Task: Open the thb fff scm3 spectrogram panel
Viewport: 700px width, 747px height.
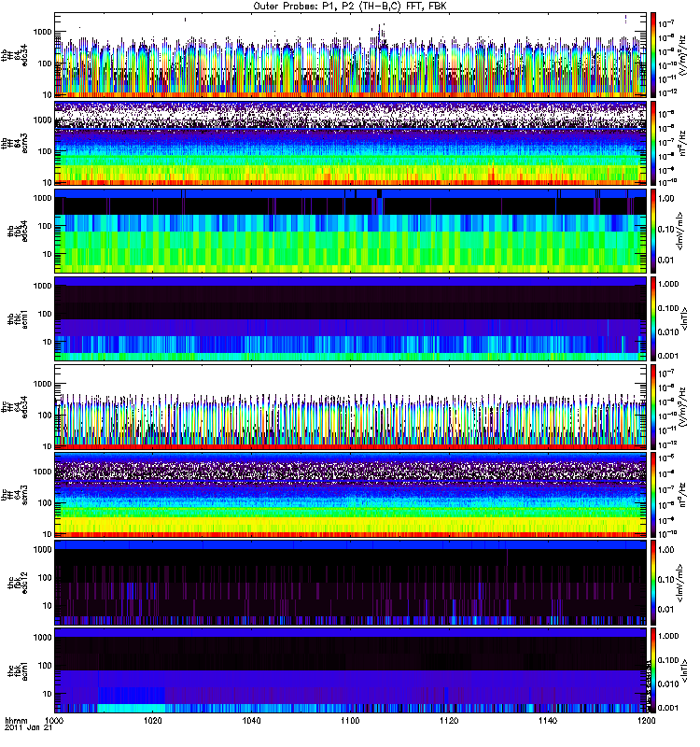Action: pyautogui.click(x=350, y=143)
